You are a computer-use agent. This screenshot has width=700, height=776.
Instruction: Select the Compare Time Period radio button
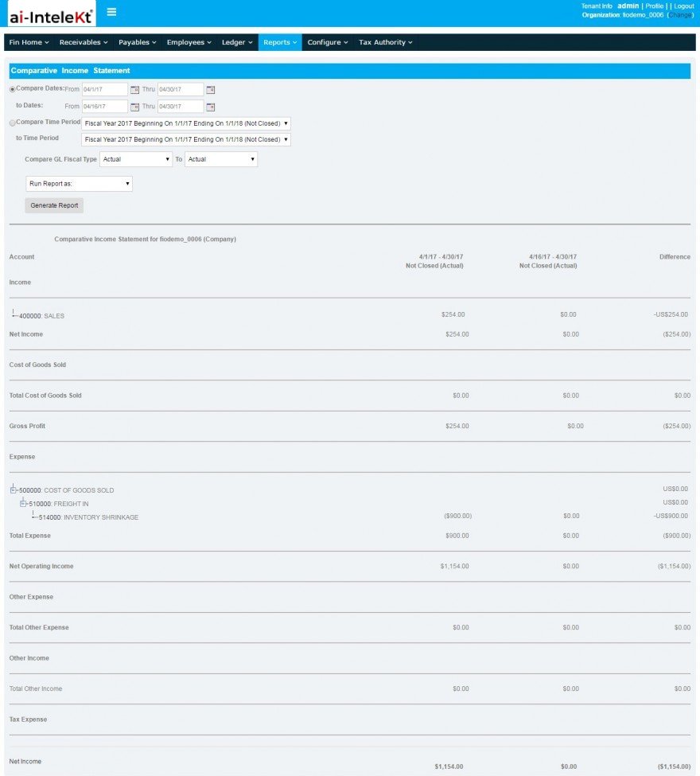point(13,123)
